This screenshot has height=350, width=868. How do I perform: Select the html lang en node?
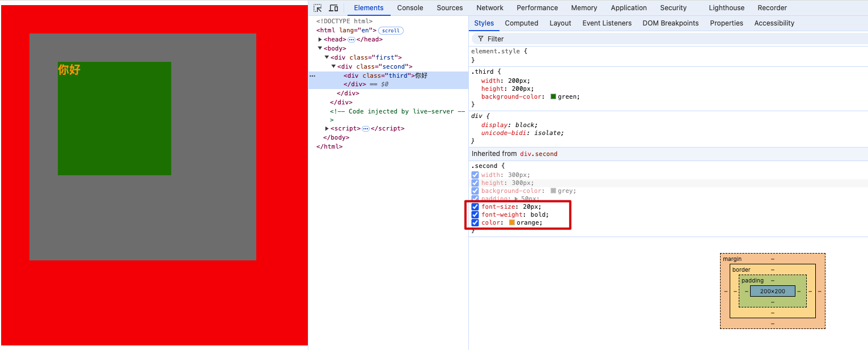pos(346,31)
